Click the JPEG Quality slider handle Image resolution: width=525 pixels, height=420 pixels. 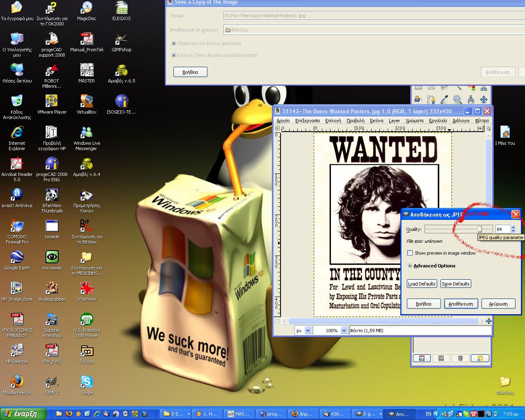coord(479,229)
